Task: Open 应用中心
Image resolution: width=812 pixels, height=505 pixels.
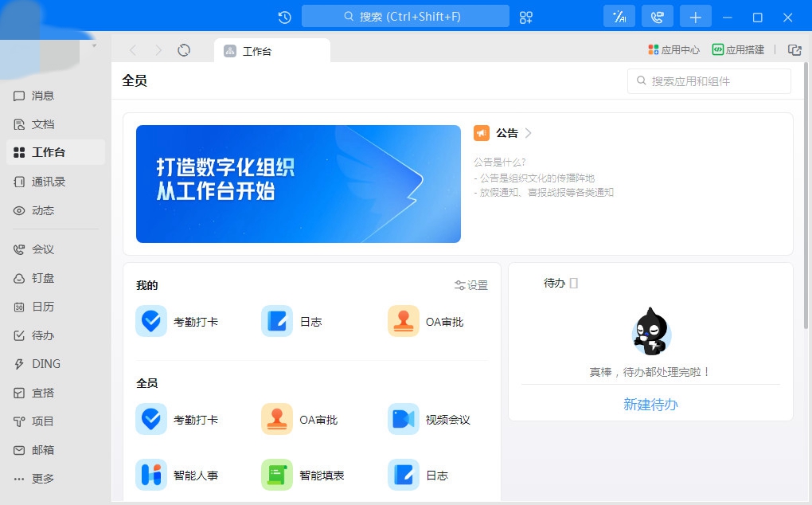Action: pyautogui.click(x=673, y=49)
